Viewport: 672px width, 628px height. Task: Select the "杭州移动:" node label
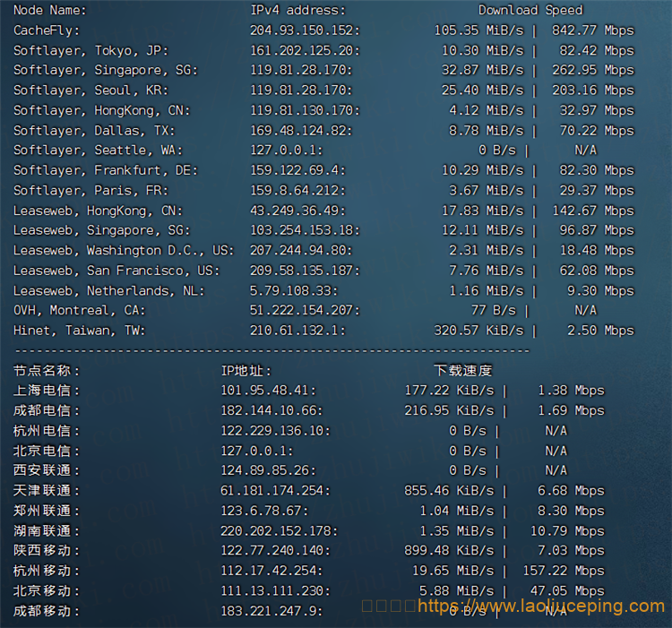click(x=47, y=571)
